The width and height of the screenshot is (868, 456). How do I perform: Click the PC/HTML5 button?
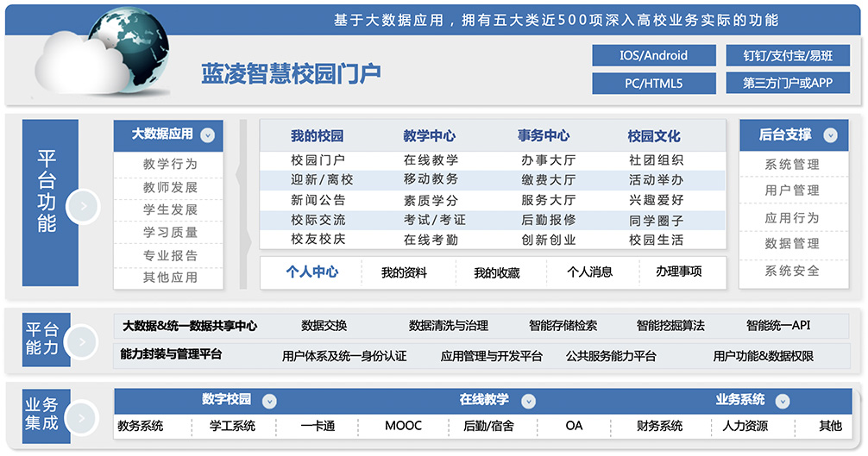pyautogui.click(x=654, y=84)
